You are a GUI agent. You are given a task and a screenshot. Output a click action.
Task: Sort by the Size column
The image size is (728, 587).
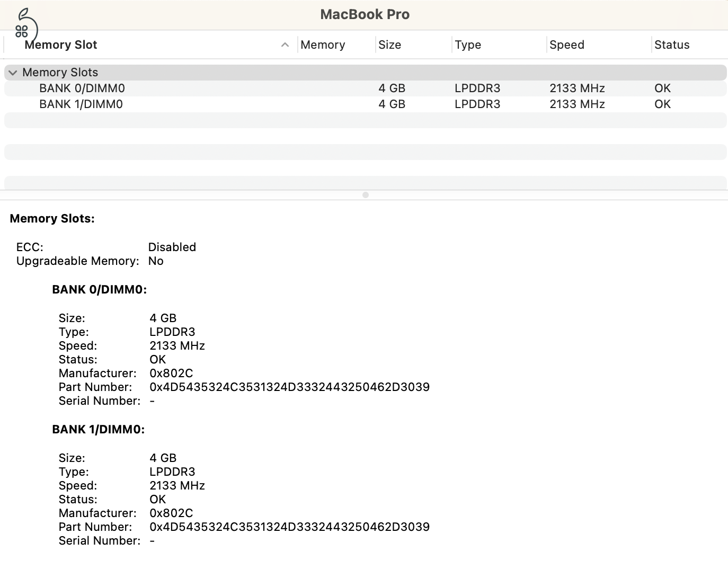coord(389,45)
